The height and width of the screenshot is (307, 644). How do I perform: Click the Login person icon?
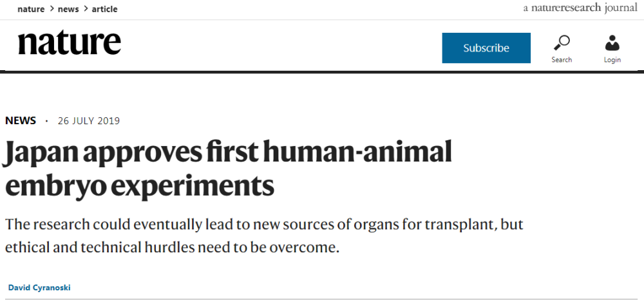pos(612,42)
